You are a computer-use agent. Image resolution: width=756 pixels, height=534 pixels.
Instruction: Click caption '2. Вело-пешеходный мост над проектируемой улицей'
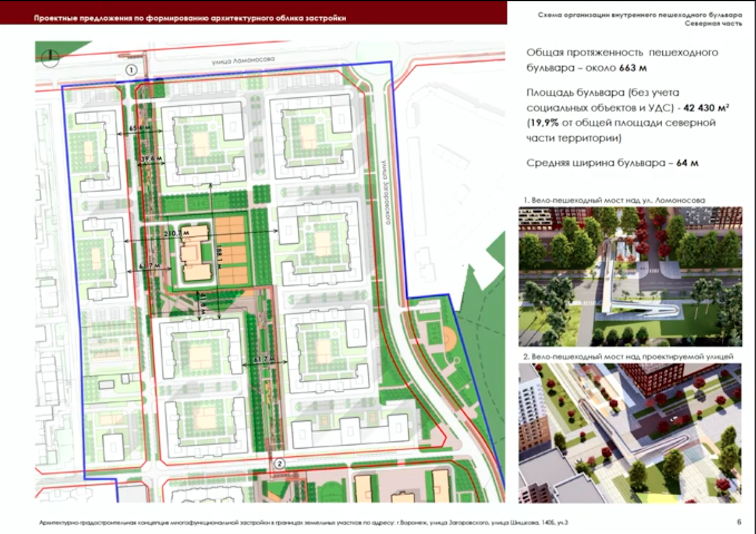click(x=628, y=357)
